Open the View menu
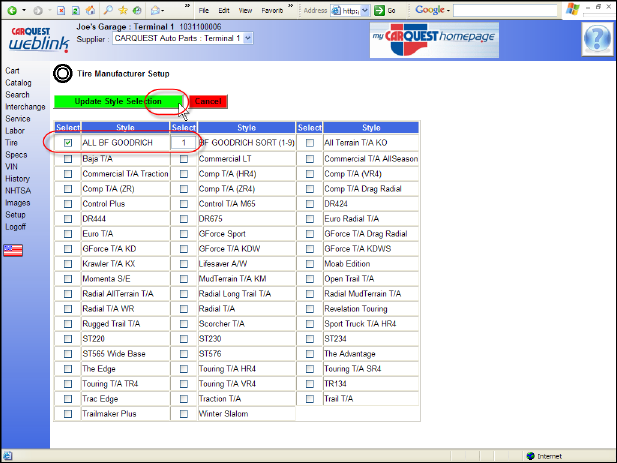 [x=245, y=11]
